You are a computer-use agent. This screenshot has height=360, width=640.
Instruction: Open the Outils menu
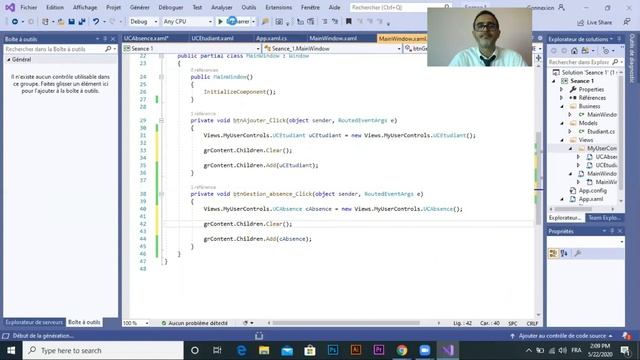click(x=249, y=7)
